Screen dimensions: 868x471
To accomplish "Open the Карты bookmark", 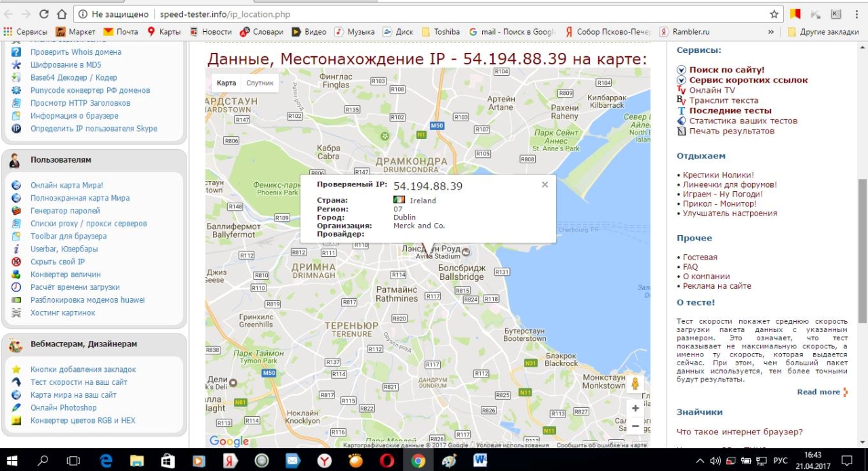I will [x=163, y=32].
